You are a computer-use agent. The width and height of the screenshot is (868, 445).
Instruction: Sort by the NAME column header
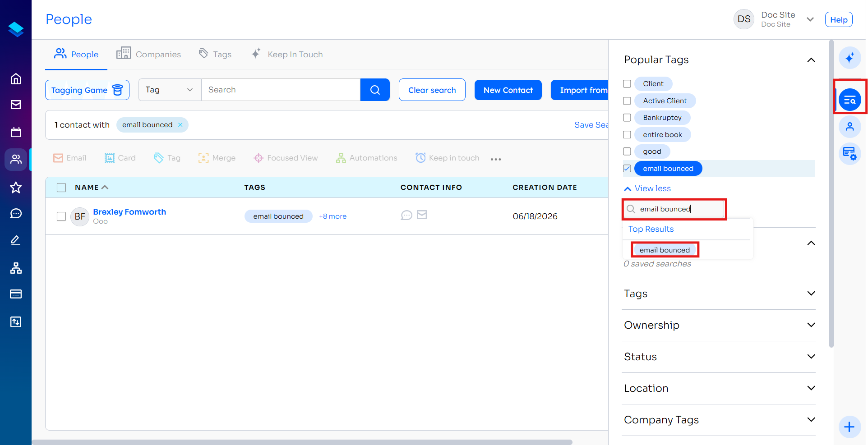(92, 188)
